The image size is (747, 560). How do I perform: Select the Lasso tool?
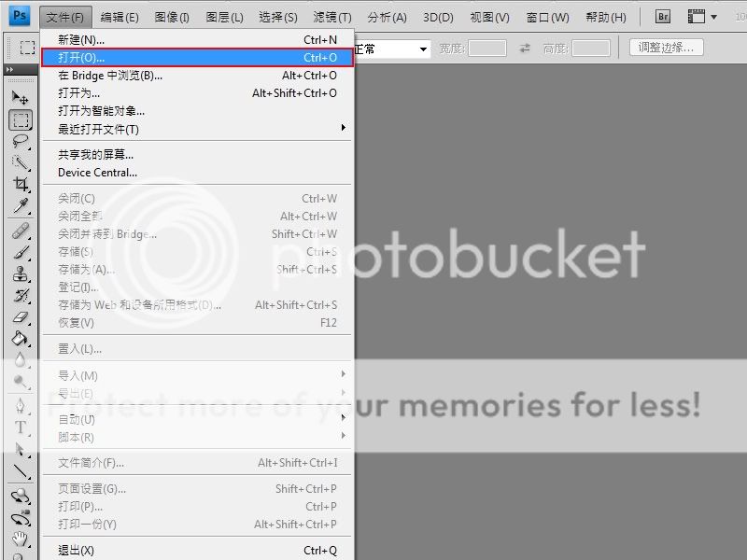pyautogui.click(x=20, y=142)
